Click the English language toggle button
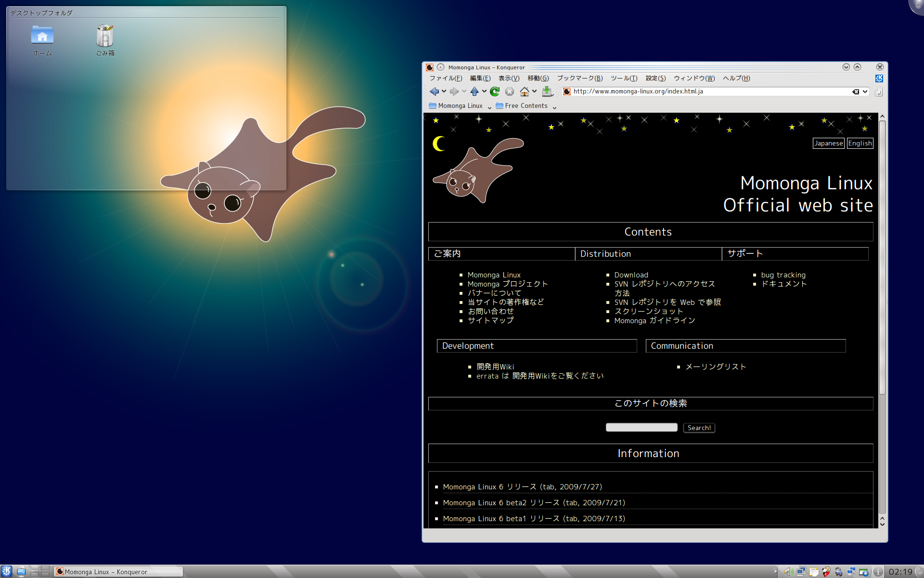This screenshot has width=924, height=578. (859, 143)
